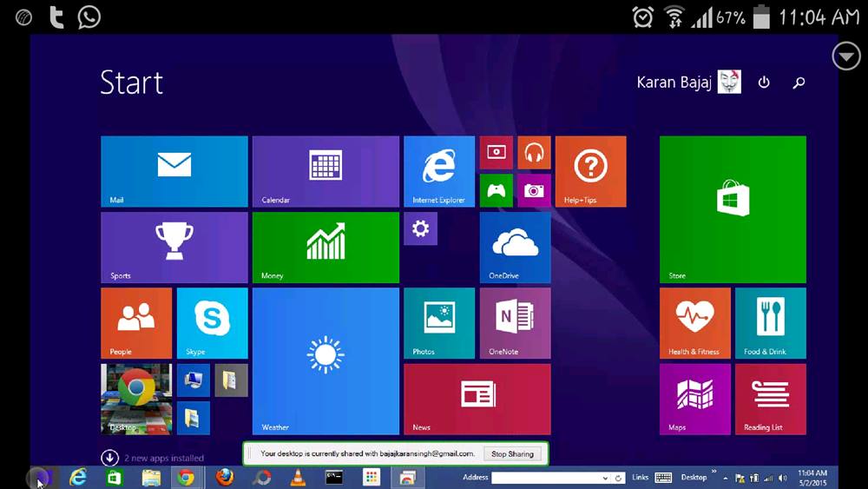Click the taskbar Address input field

tap(545, 478)
